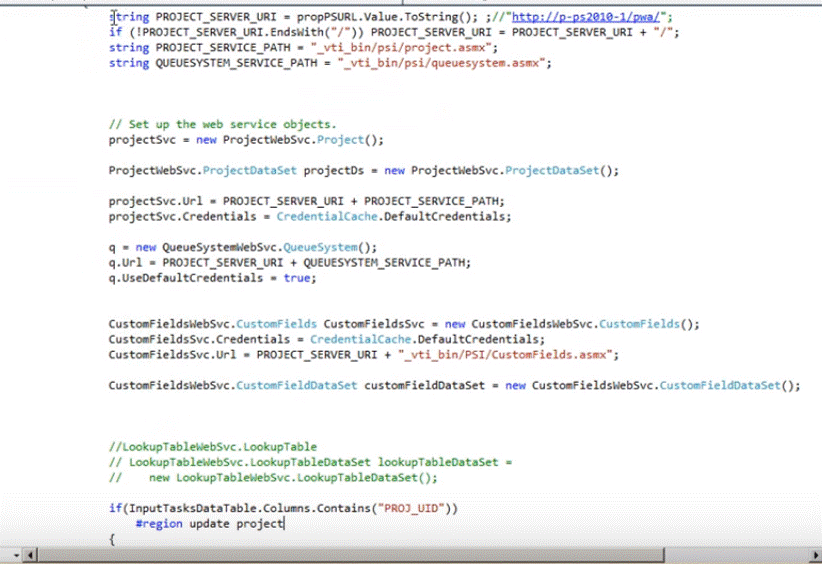Click the QUEUESYSTEM_SERVICE_PATH declaration name
The height and width of the screenshot is (564, 822).
pyautogui.click(x=236, y=63)
